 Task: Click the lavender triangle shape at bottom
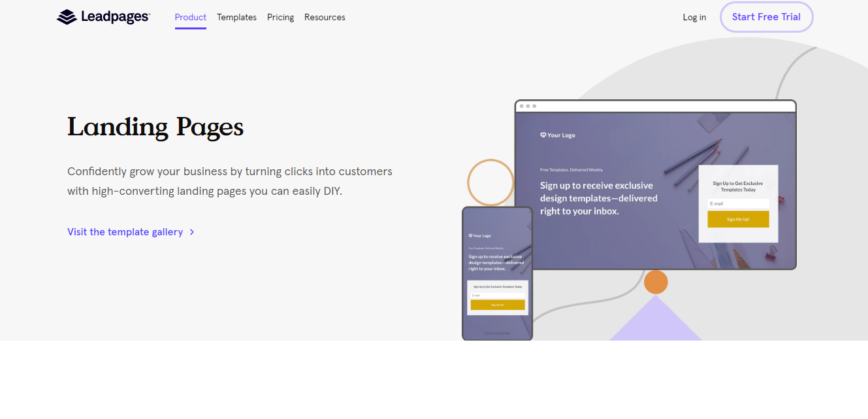pyautogui.click(x=655, y=324)
